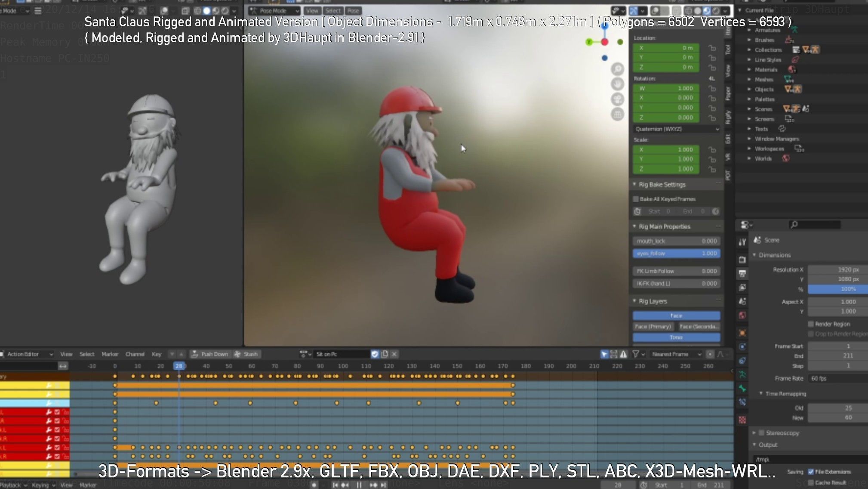
Task: Select Wireframe viewport shading mode
Action: point(688,11)
